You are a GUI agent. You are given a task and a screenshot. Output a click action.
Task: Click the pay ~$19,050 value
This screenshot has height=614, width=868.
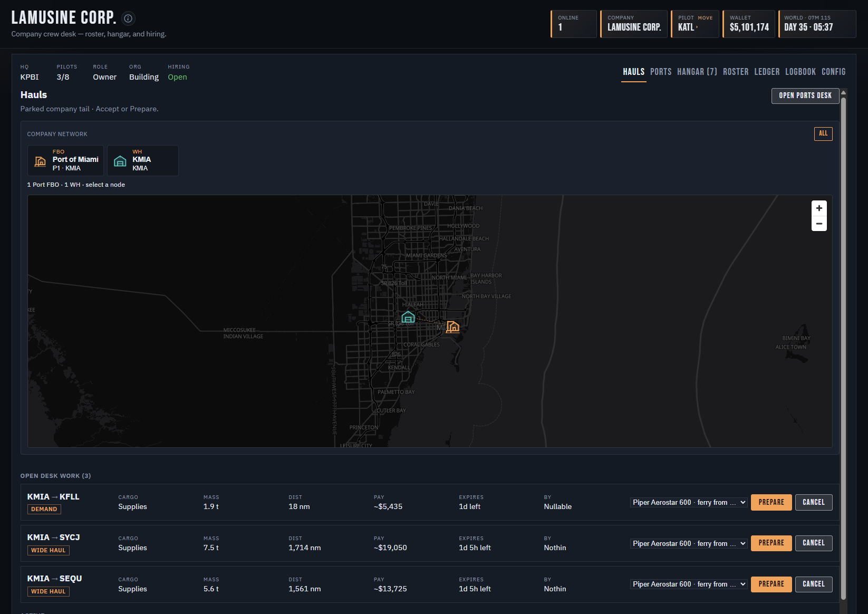[x=390, y=548]
